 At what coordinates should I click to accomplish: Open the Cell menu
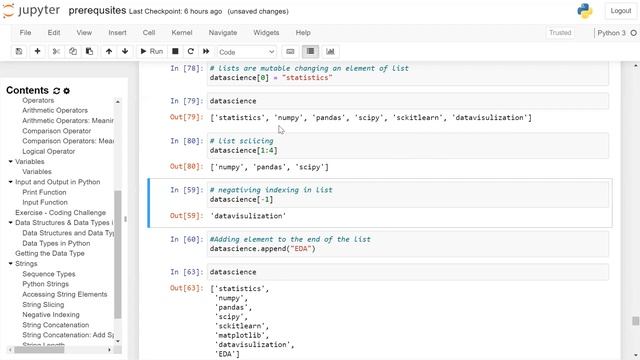click(x=149, y=33)
